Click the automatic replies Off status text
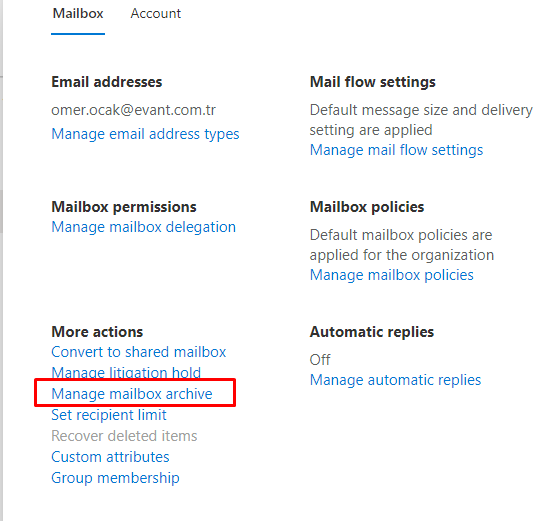The height and width of the screenshot is (521, 545). (320, 360)
